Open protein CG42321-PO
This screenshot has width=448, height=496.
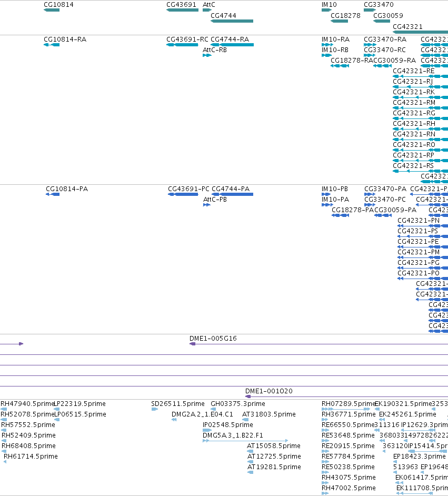tap(419, 273)
